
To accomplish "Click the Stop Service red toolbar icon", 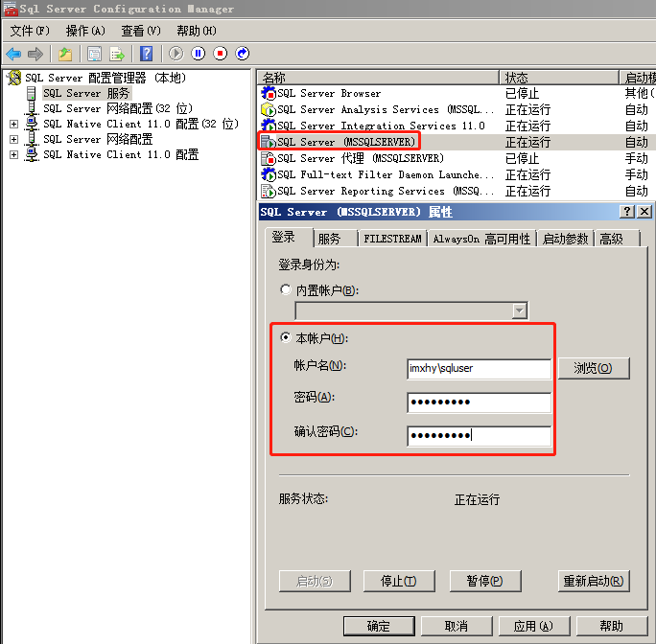I will coord(220,54).
